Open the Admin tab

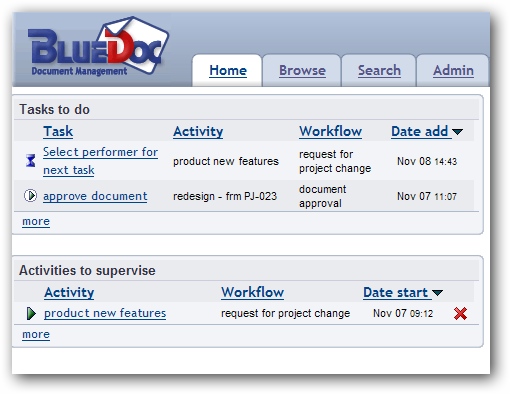pyautogui.click(x=453, y=70)
